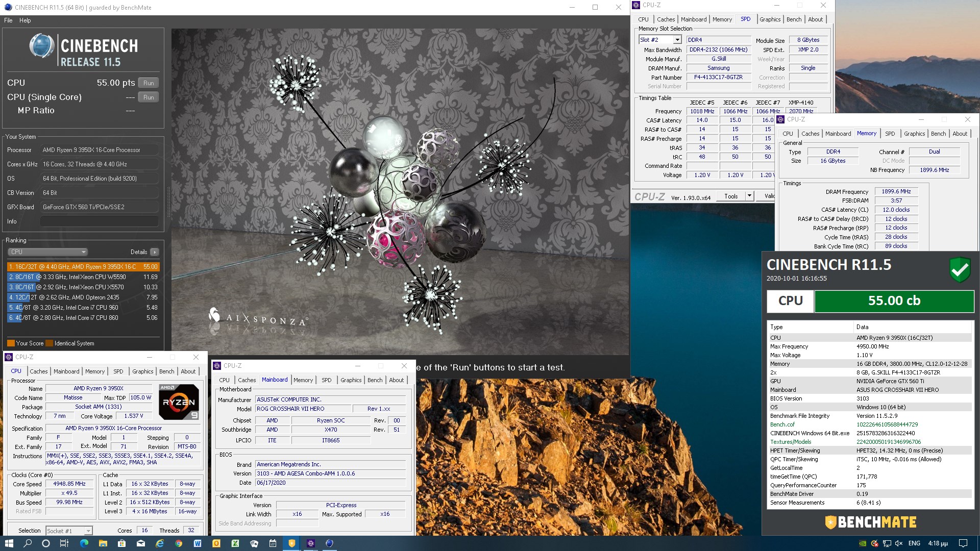Click the Info input field in Your System
Image resolution: width=980 pixels, height=551 pixels.
point(99,221)
